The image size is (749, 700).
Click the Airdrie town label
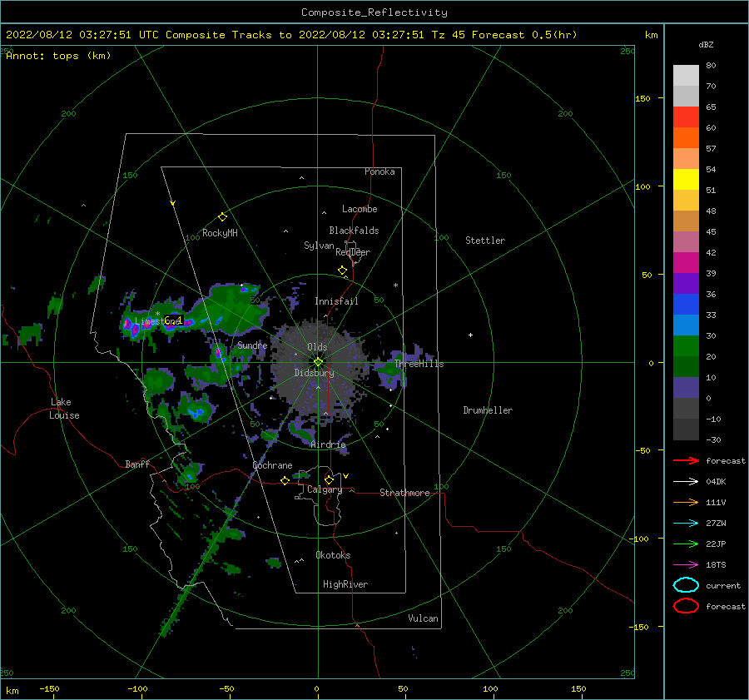point(328,444)
